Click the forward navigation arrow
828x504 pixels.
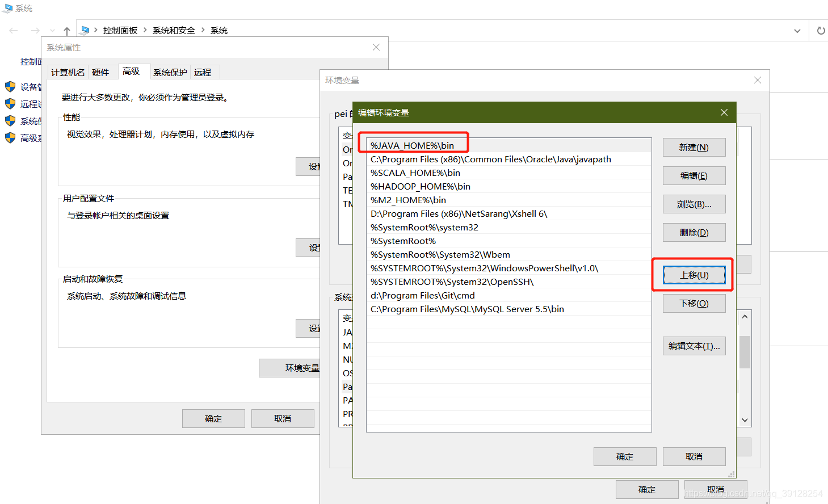coord(35,30)
